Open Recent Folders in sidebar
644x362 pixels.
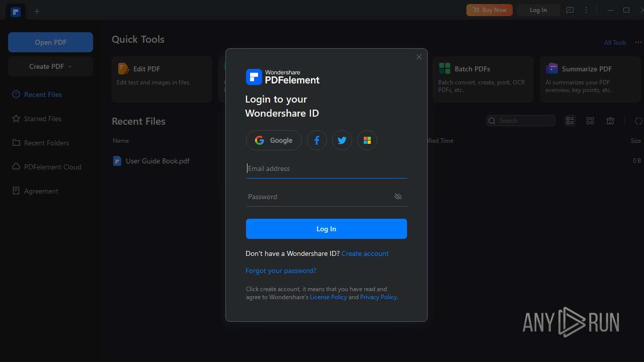click(40, 143)
